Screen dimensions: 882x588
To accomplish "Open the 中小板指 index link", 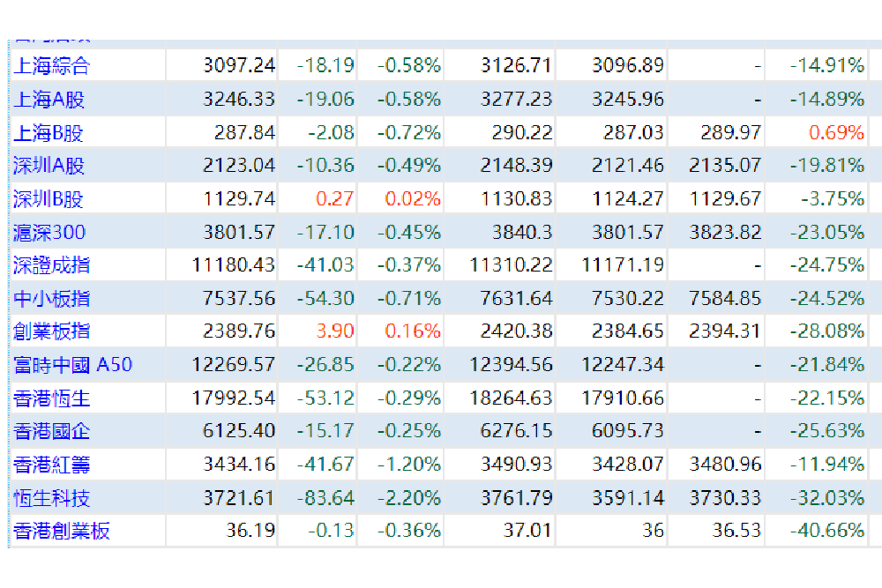I will (x=52, y=299).
